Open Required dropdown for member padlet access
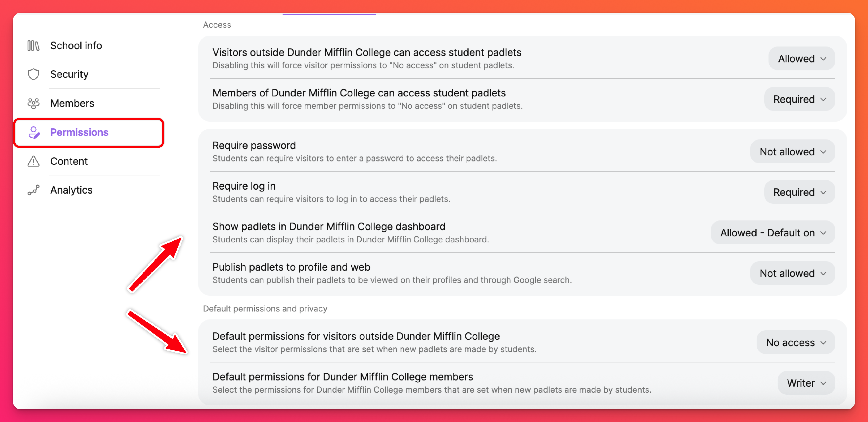This screenshot has width=868, height=422. coord(799,99)
